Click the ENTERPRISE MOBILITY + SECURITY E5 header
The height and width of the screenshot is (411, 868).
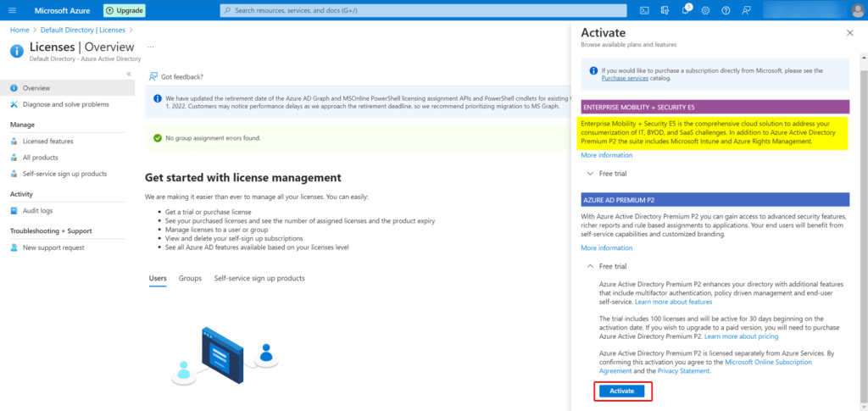(715, 107)
